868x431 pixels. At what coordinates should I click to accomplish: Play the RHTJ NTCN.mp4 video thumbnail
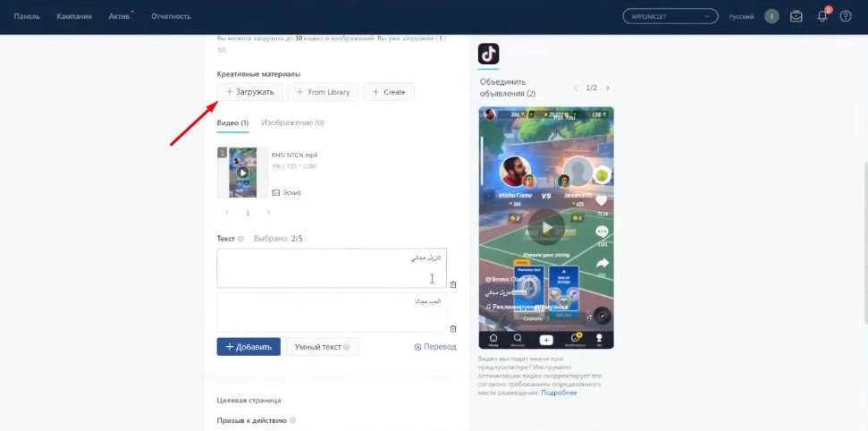pyautogui.click(x=242, y=173)
